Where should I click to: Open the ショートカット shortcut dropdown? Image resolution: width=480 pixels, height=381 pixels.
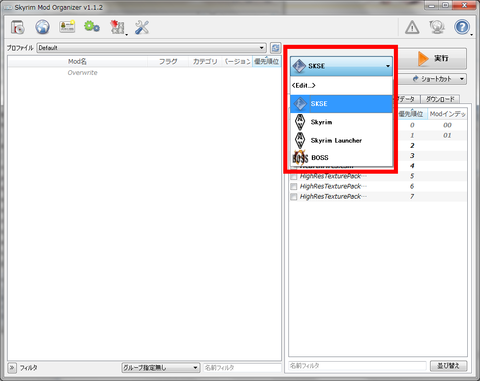[x=433, y=79]
